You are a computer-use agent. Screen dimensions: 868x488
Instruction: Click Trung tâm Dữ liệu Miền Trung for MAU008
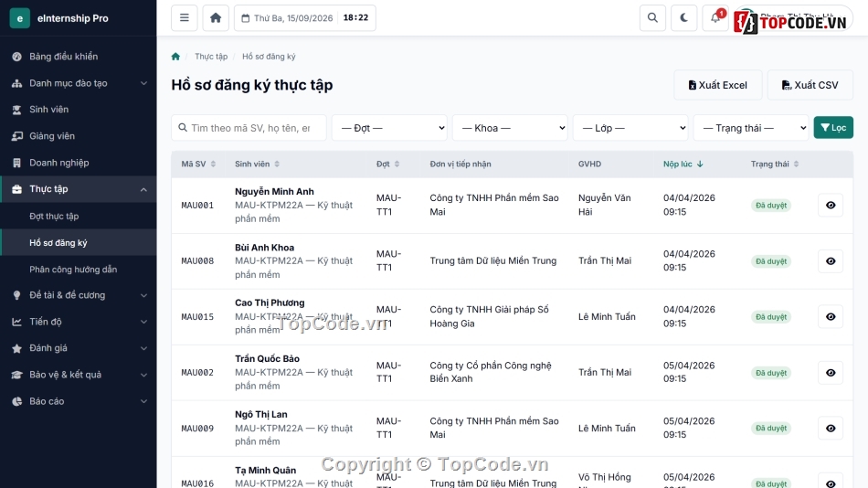pos(492,260)
